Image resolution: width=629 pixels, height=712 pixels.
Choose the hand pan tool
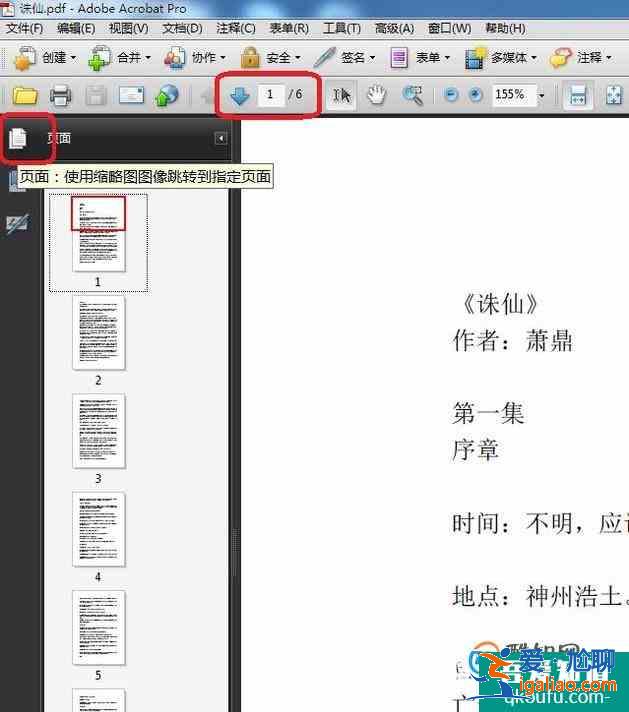tap(376, 95)
